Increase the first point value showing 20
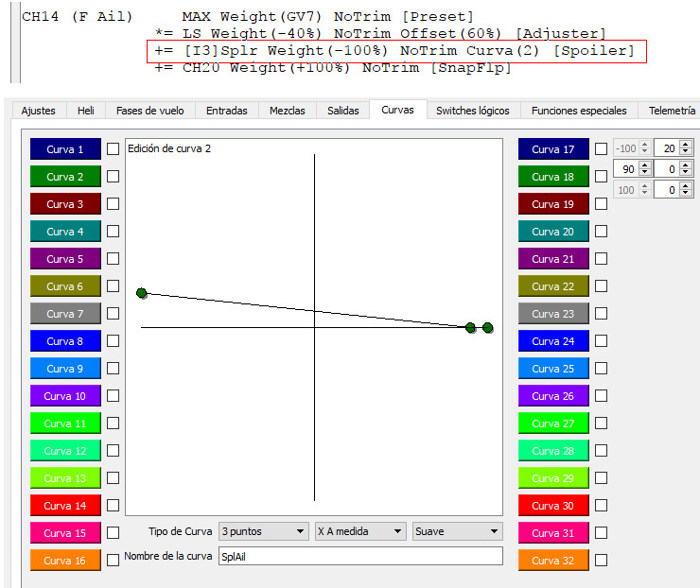Image resolution: width=700 pixels, height=588 pixels. coord(686,145)
